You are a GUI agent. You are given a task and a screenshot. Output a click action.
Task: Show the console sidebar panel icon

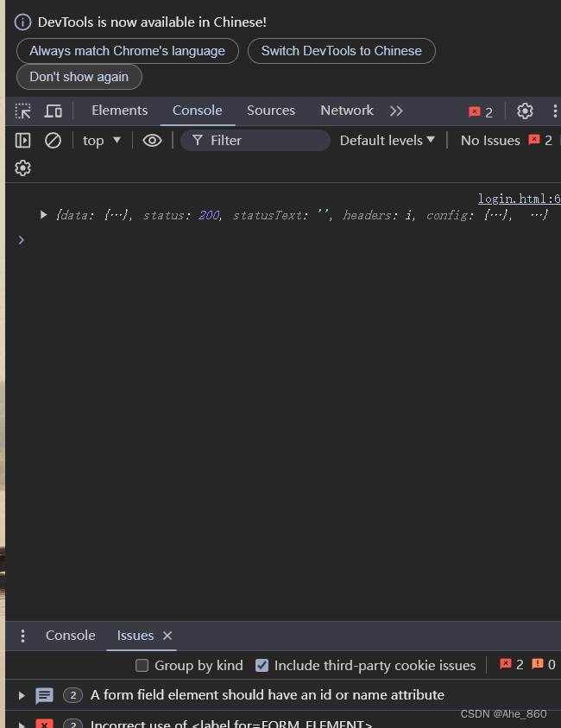pos(22,140)
